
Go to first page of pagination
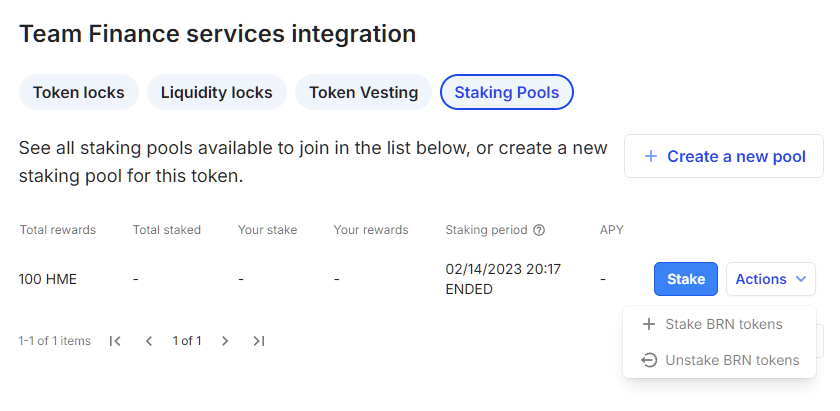(x=115, y=341)
